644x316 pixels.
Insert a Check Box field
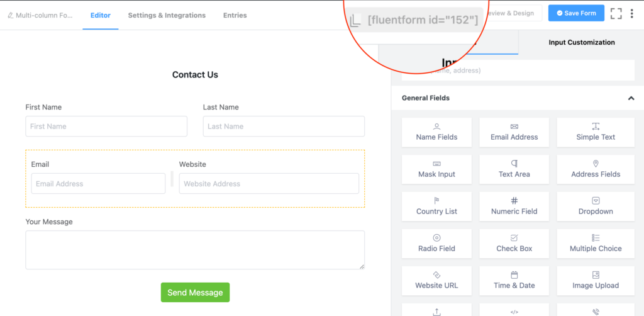coord(514,244)
